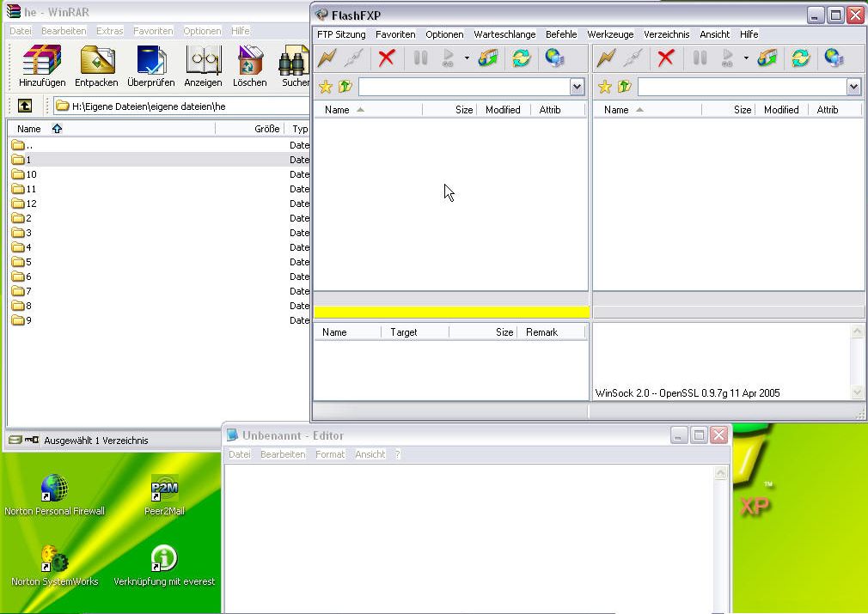The image size is (868, 614).
Task: Open FTP Sitzung menu in FlashFXP
Action: coord(341,34)
